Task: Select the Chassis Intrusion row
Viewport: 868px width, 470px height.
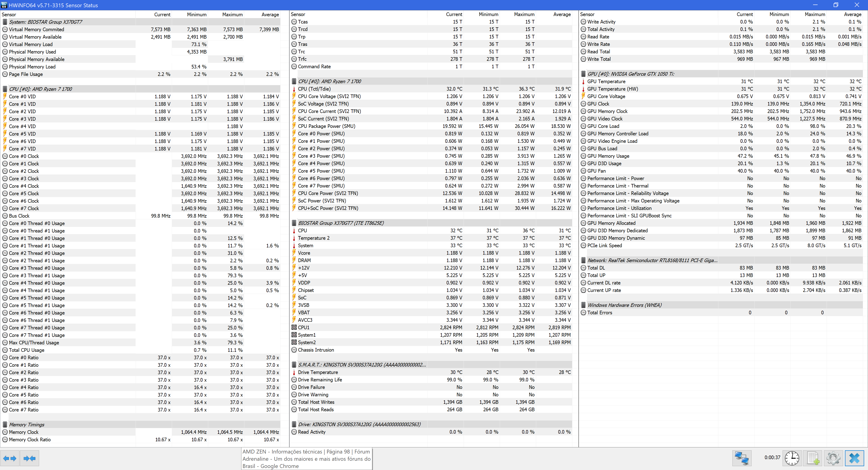Action: pos(431,350)
